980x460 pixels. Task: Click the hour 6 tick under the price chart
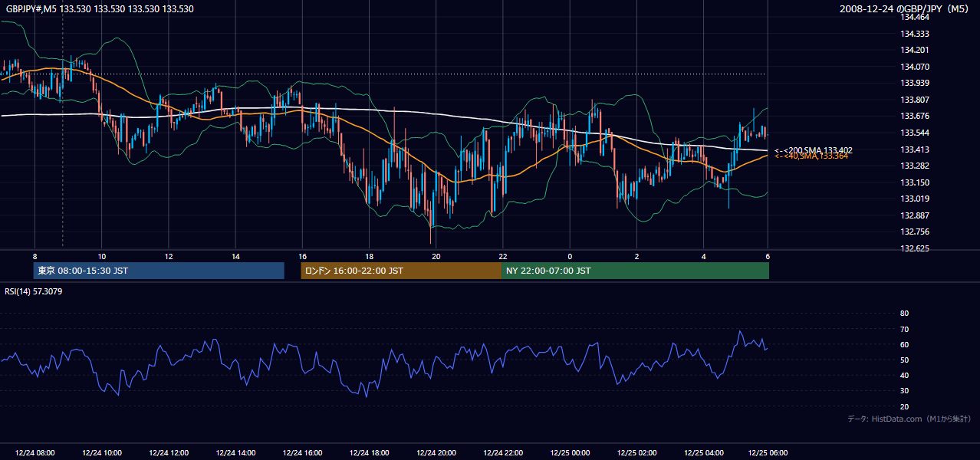coord(768,256)
